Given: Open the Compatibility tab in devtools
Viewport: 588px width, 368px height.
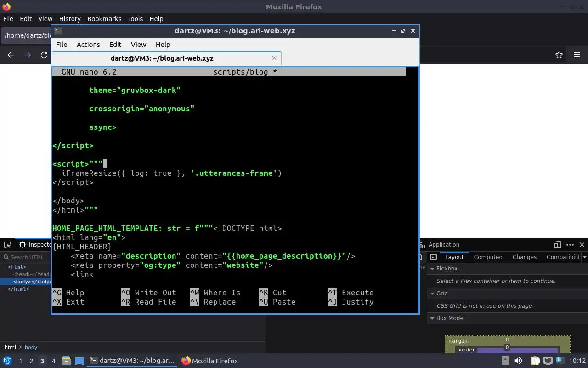Looking at the screenshot, I should click(x=564, y=257).
